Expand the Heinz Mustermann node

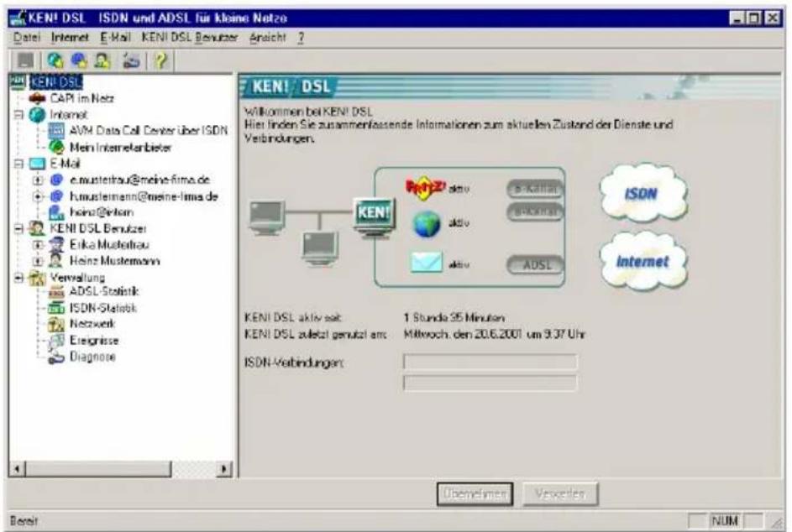click(38, 261)
